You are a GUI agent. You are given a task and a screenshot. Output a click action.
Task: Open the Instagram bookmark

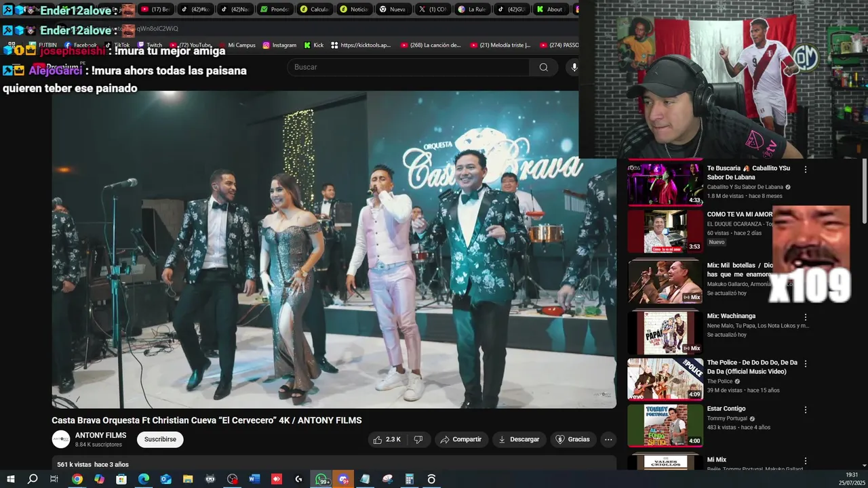click(x=279, y=45)
